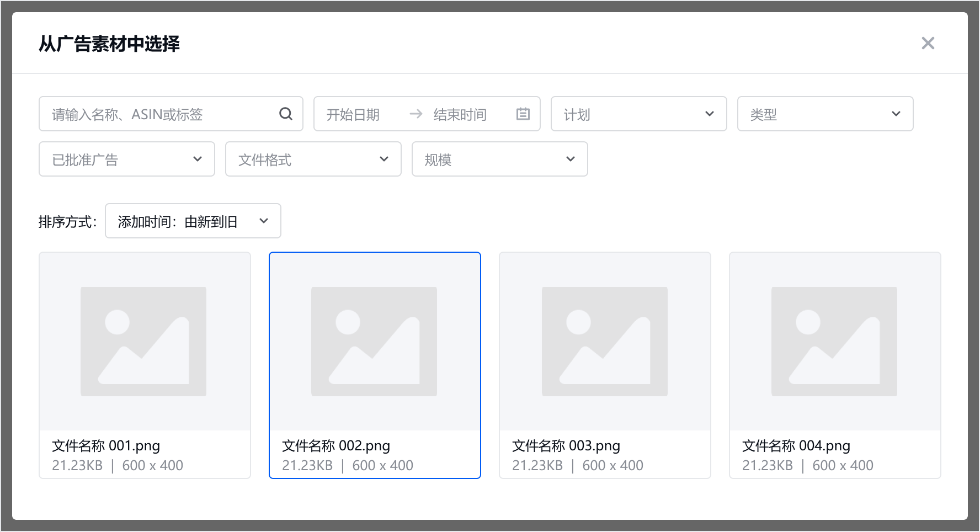The height and width of the screenshot is (532, 980).
Task: Open the 规模 dropdown
Action: click(499, 159)
